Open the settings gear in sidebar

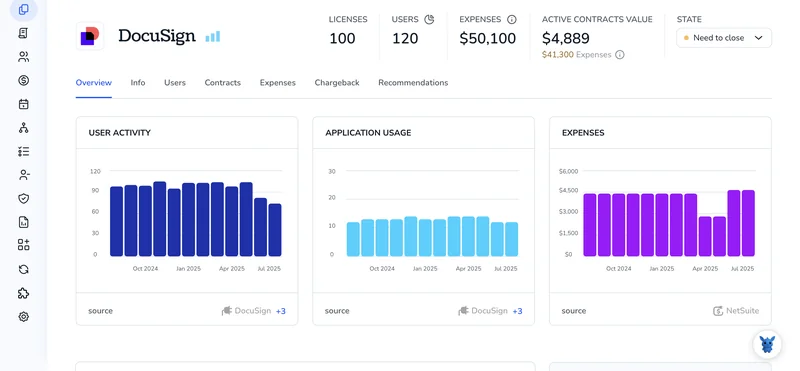(x=23, y=317)
